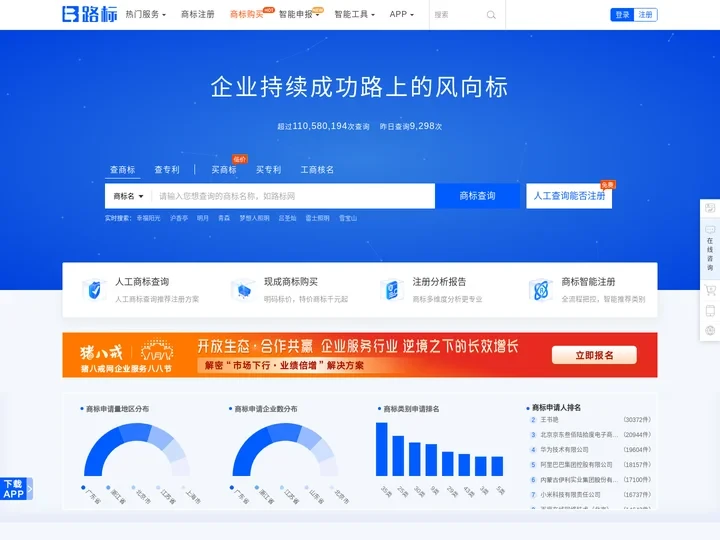Click applicant ranking entry 阿里巴巴集团控股有限公司

[x=576, y=465]
